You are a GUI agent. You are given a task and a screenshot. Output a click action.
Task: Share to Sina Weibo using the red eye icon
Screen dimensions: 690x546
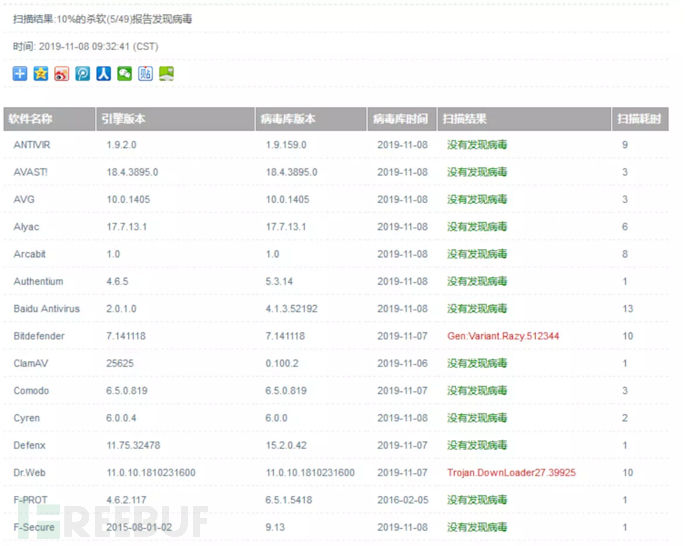tap(62, 73)
